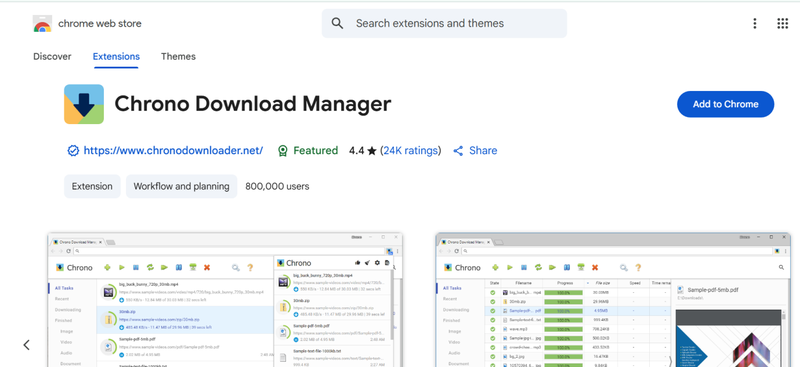The height and width of the screenshot is (367, 800).
Task: Click the Extension category chip
Action: click(x=92, y=186)
